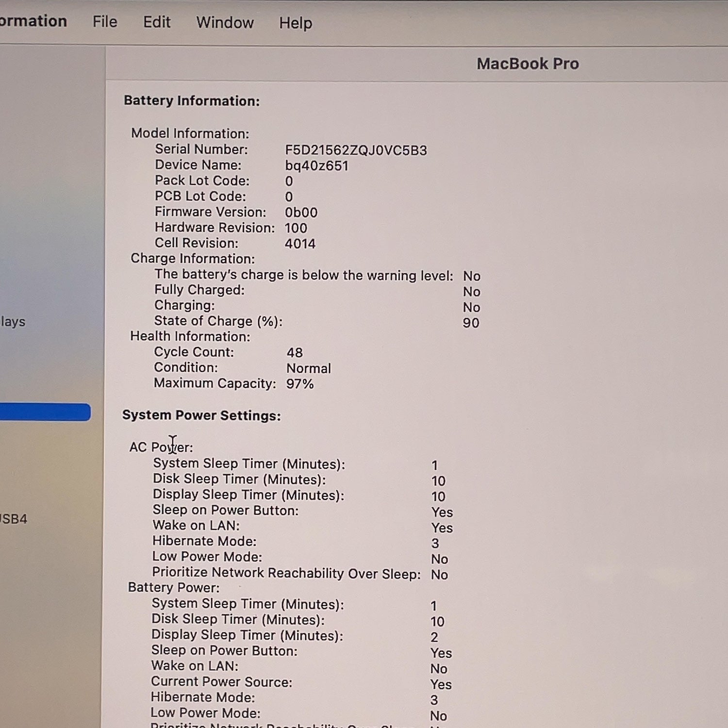Select device name value bq40z651

pyautogui.click(x=316, y=166)
